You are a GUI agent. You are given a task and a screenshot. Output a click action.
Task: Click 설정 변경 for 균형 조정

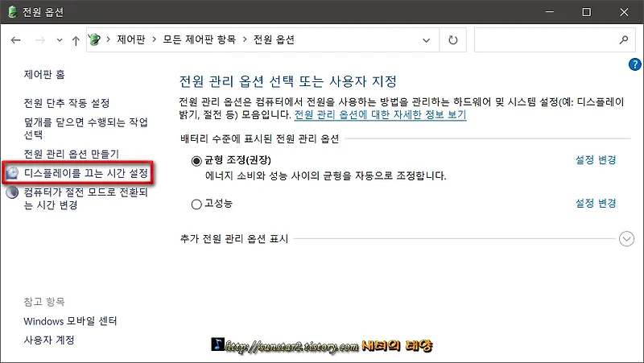tap(596, 159)
